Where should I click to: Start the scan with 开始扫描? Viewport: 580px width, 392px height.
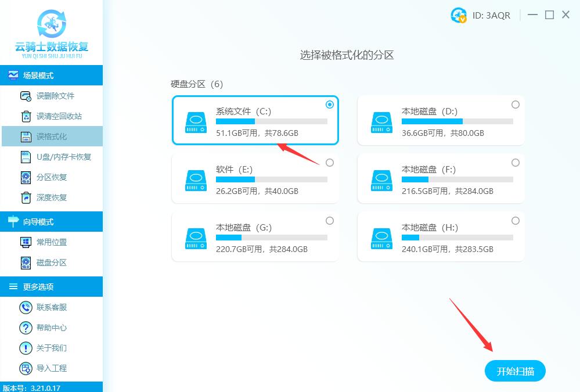[515, 371]
